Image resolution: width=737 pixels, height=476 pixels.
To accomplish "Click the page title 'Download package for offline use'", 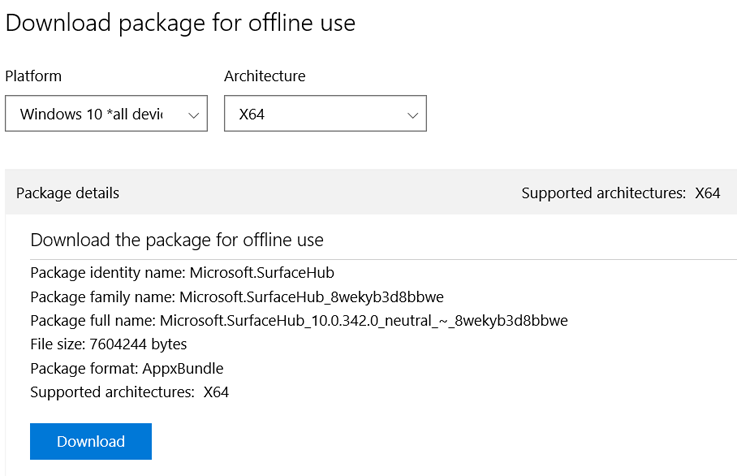I will [181, 22].
